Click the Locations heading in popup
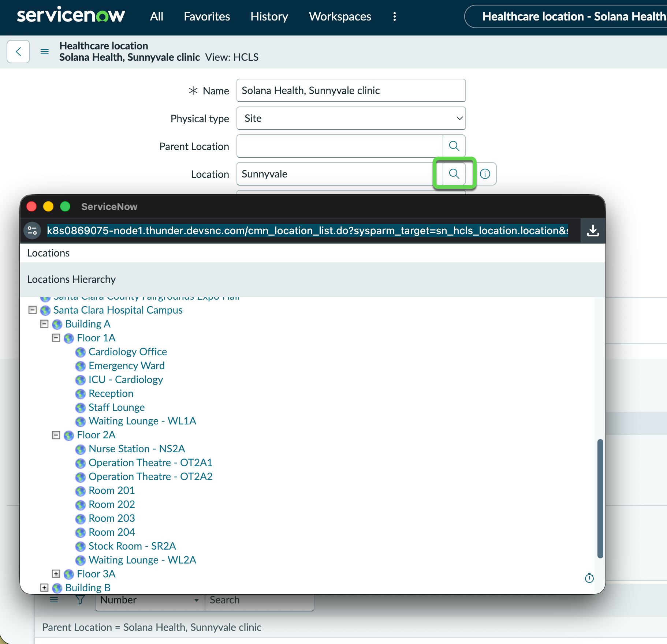Screen dimensions: 667x644 pos(48,253)
